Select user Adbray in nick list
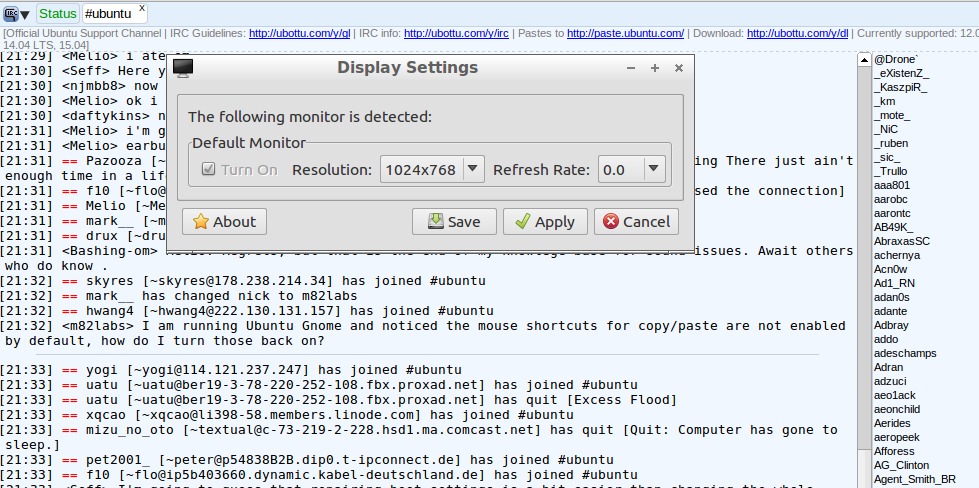Viewport: 979px width, 488px height. [x=892, y=325]
